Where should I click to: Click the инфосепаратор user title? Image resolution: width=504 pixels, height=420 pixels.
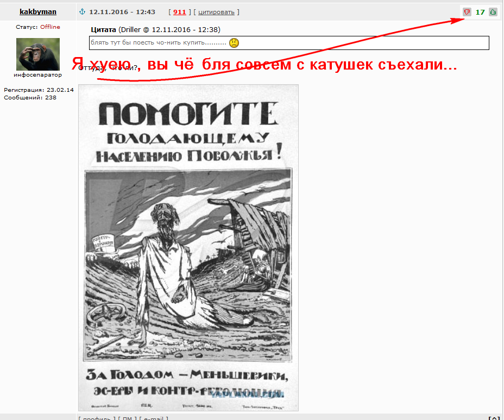pyautogui.click(x=37, y=75)
